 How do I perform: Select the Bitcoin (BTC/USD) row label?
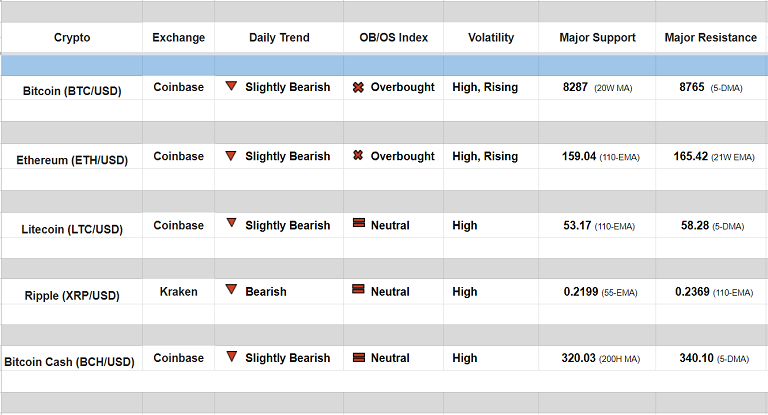coord(72,90)
